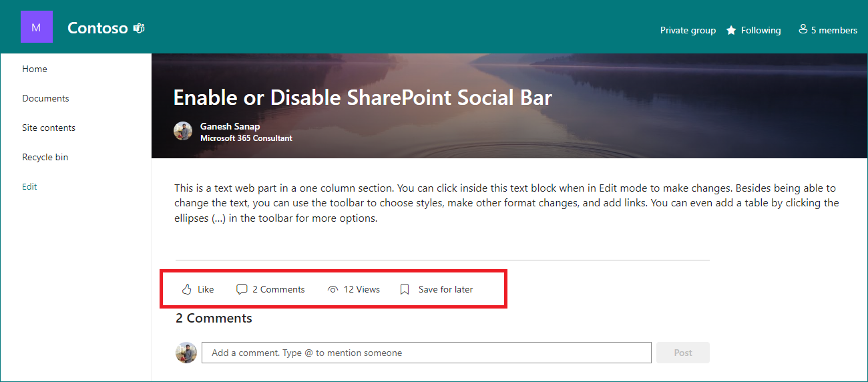The height and width of the screenshot is (382, 868).
Task: Open the Recycle bin
Action: click(45, 157)
